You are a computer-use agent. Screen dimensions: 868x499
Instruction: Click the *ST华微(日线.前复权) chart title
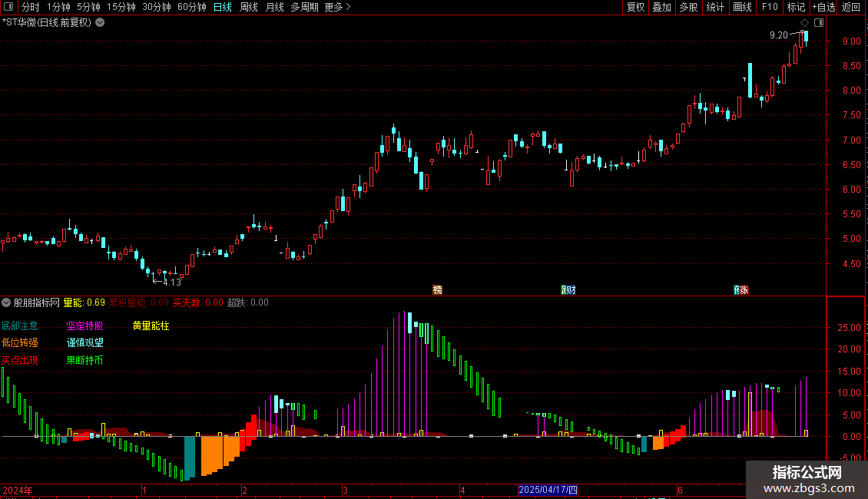47,23
